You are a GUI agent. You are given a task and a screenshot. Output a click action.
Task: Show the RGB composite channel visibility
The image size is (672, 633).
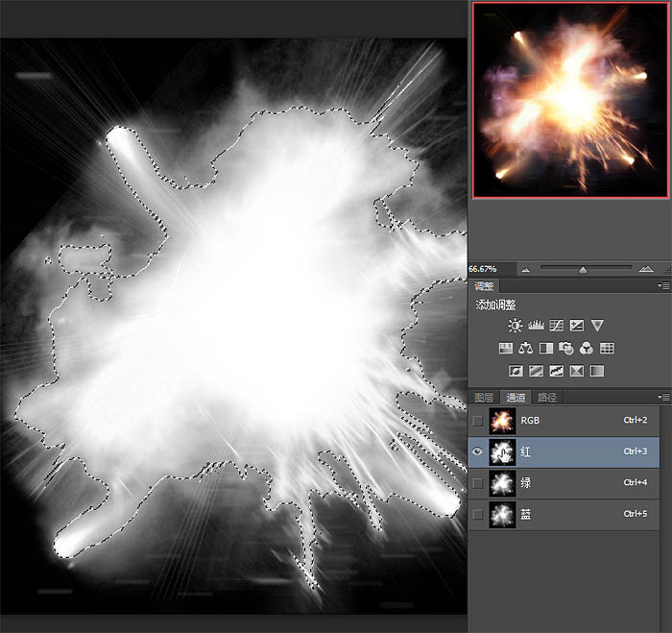coord(478,420)
